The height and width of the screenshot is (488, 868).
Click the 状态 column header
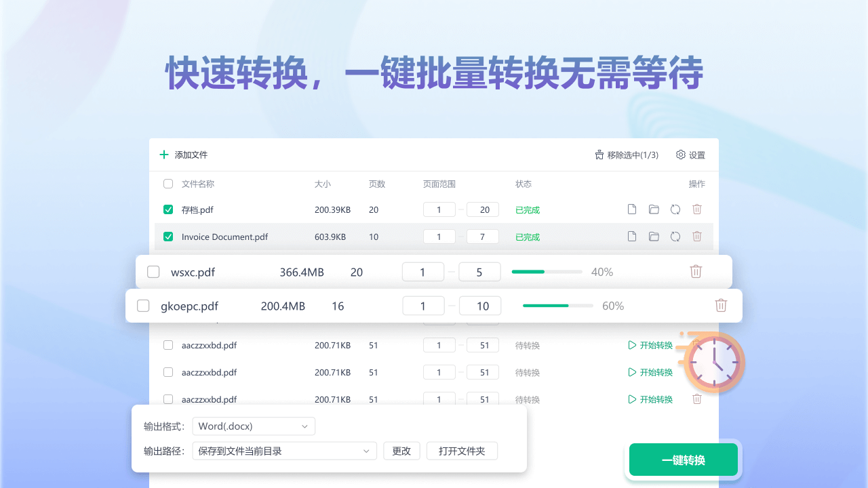point(523,184)
